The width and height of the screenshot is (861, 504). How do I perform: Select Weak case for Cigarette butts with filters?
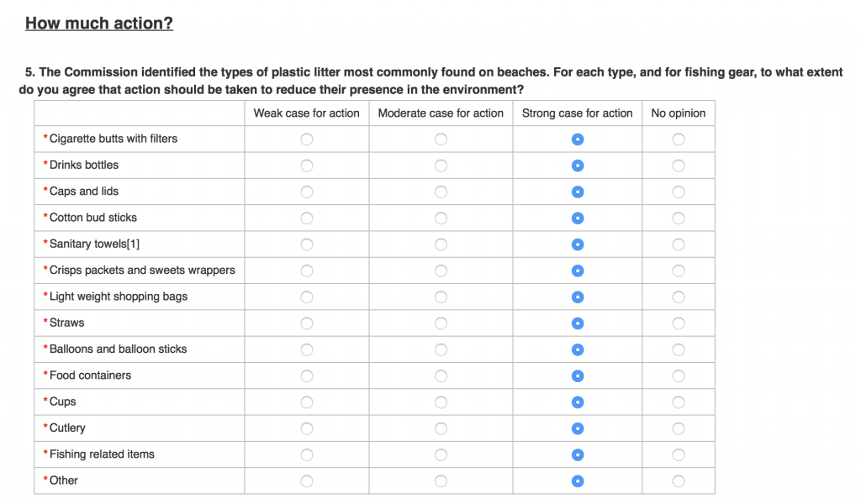[x=307, y=139]
